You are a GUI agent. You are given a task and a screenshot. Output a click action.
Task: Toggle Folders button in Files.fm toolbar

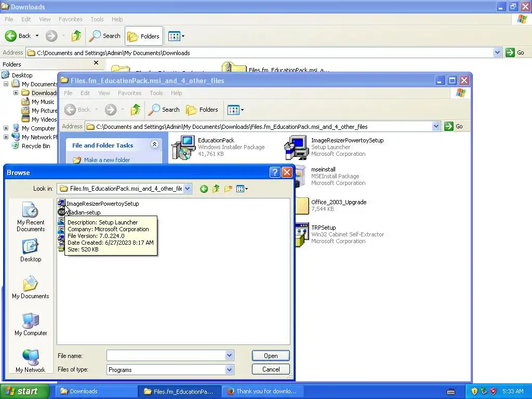click(x=202, y=110)
